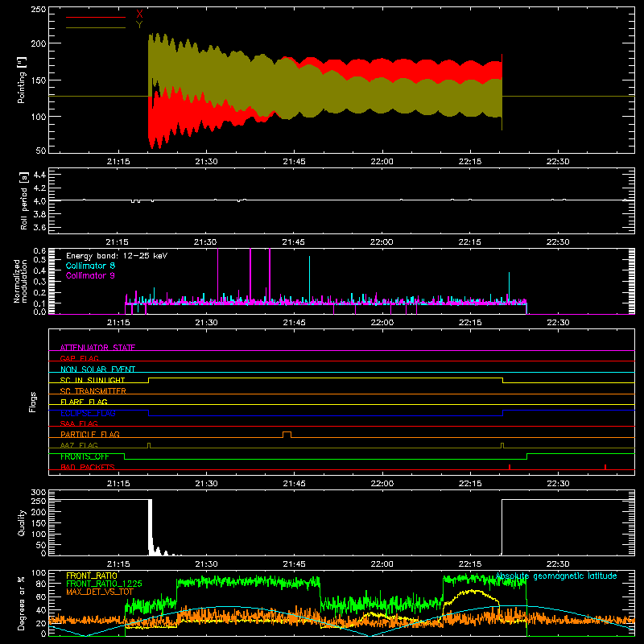The image size is (644, 644).
Task: Click the 21:45 tick label under Flags plot
Action: [x=294, y=484]
